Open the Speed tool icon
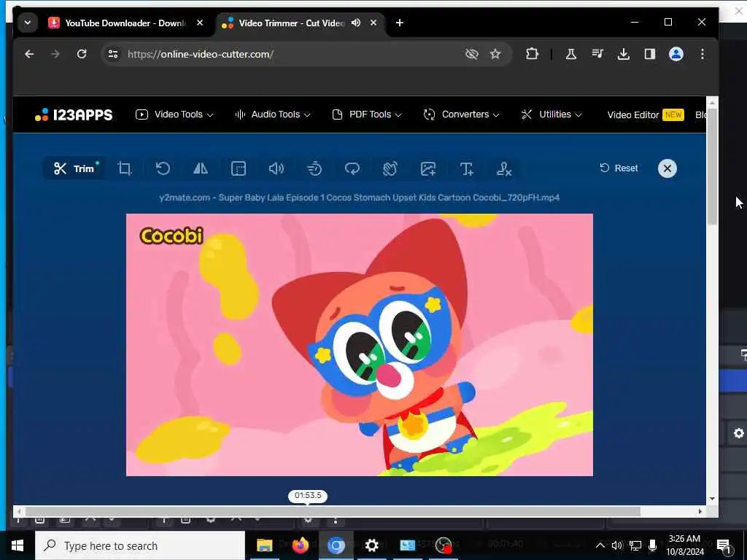 click(314, 168)
